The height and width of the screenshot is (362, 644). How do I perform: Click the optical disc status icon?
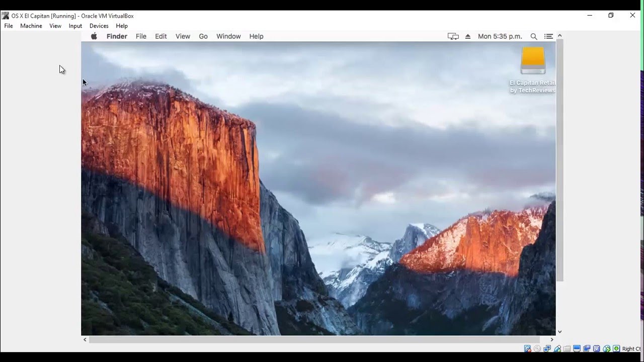[537, 348]
